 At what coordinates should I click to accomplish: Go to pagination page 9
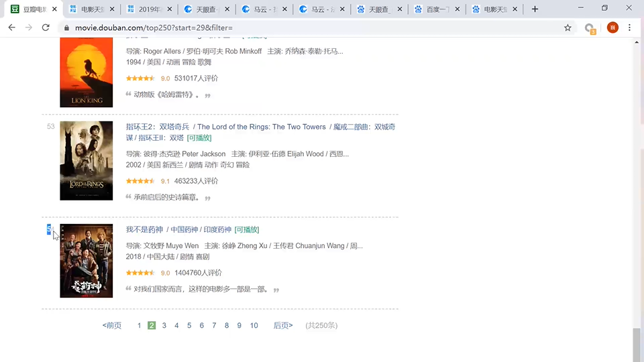pyautogui.click(x=239, y=326)
